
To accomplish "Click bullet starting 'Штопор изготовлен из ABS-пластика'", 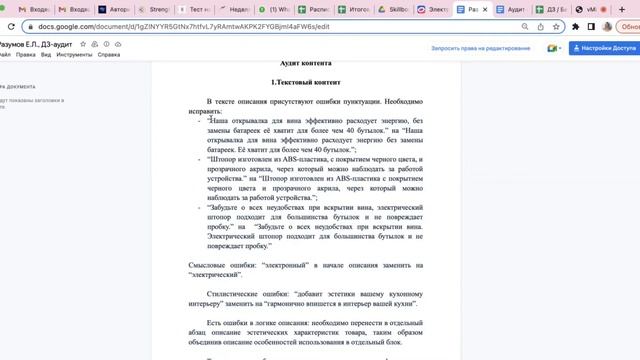I will [x=315, y=179].
